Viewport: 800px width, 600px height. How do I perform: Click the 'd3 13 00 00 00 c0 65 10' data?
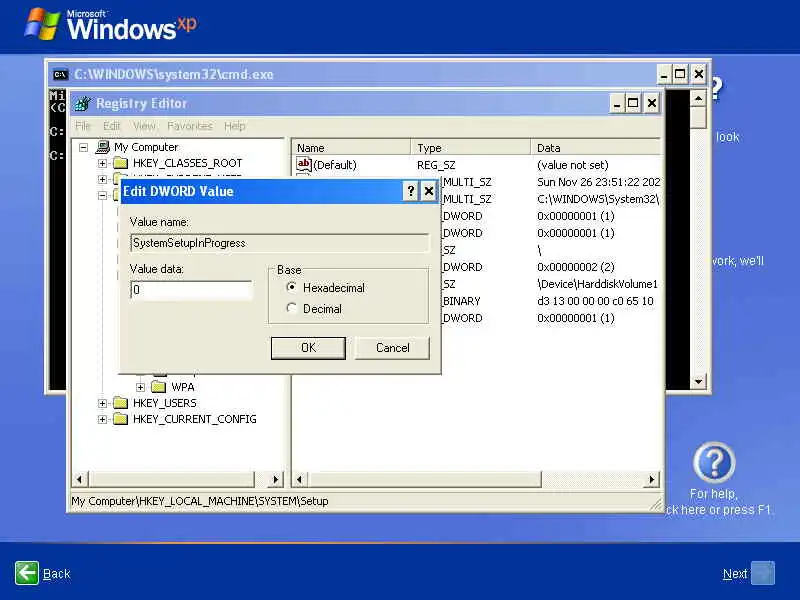(595, 301)
